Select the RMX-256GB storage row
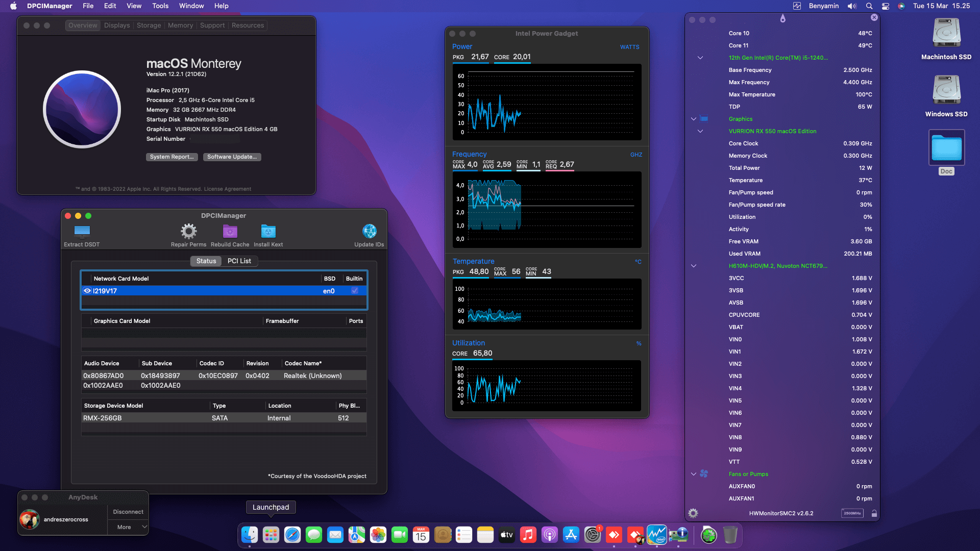This screenshot has height=551, width=980. [224, 418]
